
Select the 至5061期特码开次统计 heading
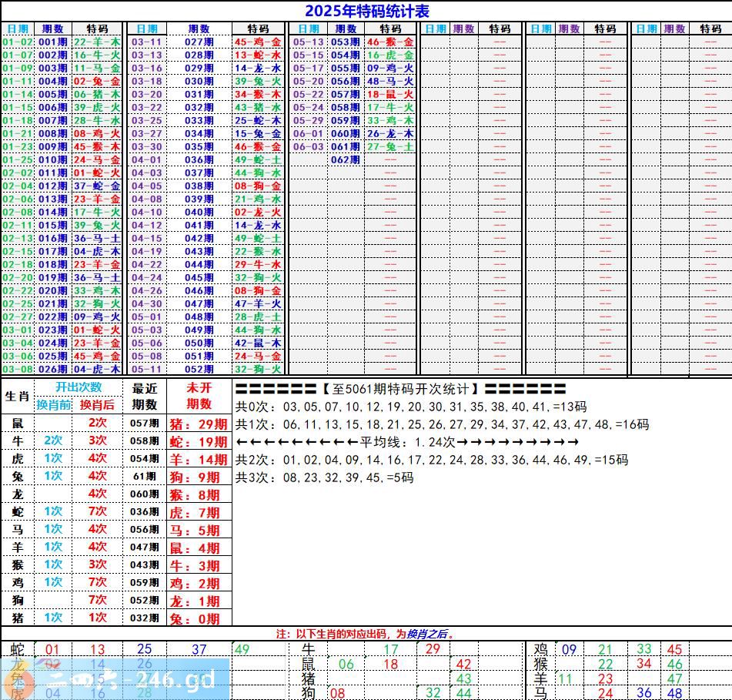[x=400, y=389]
